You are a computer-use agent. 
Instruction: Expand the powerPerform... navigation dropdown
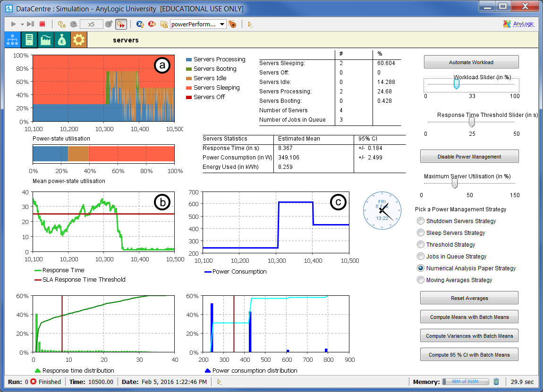pos(222,24)
